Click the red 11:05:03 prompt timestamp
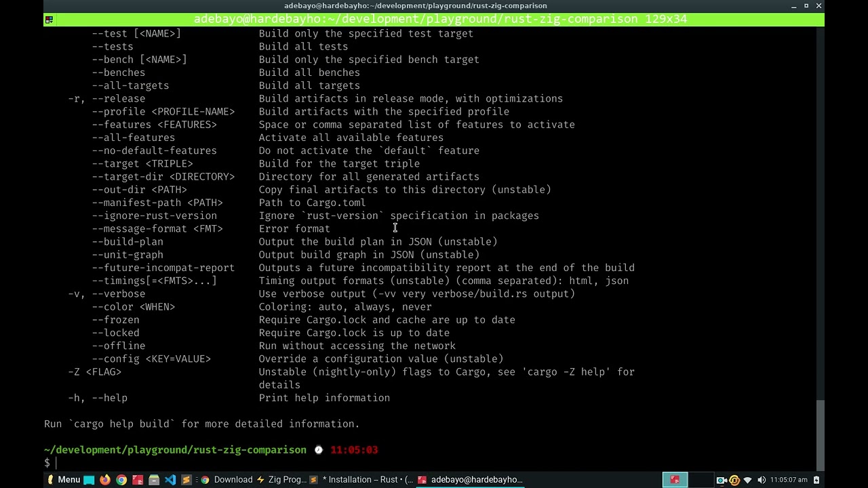Viewport: 868px width, 488px height. pos(354,450)
